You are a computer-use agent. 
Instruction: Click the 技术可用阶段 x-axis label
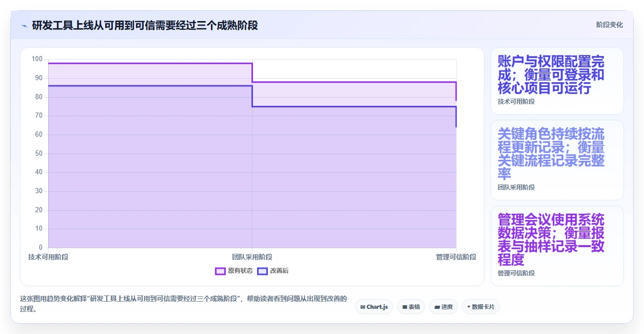(48, 257)
